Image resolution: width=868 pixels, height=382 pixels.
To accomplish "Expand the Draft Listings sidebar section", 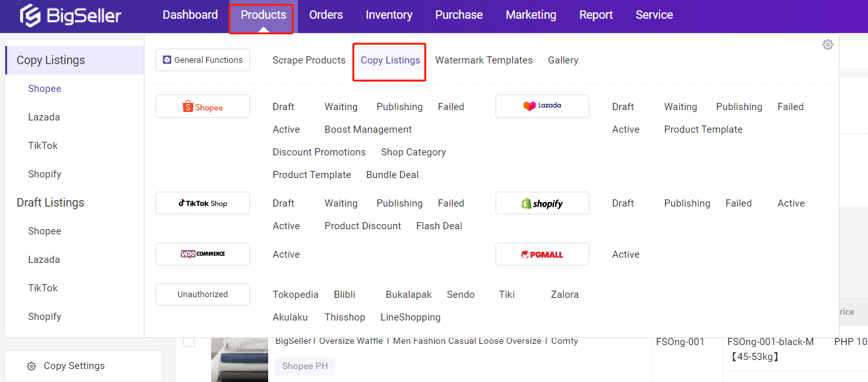I will click(x=50, y=202).
